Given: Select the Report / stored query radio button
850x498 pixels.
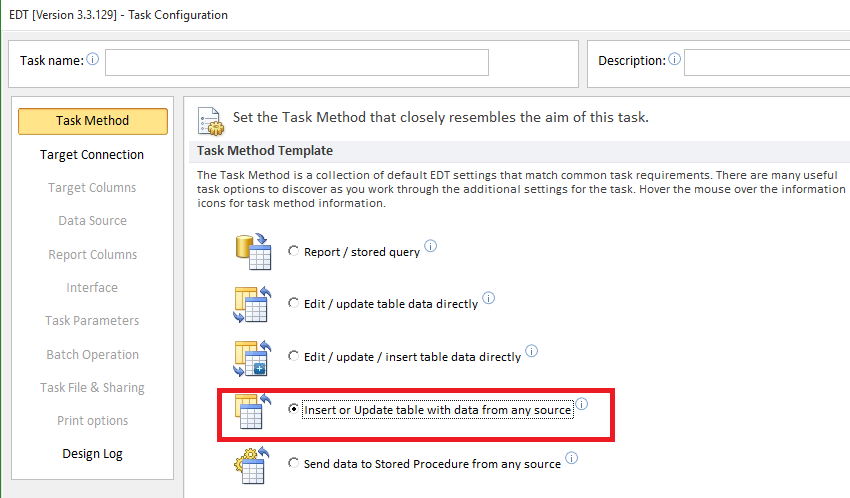Looking at the screenshot, I should 293,251.
